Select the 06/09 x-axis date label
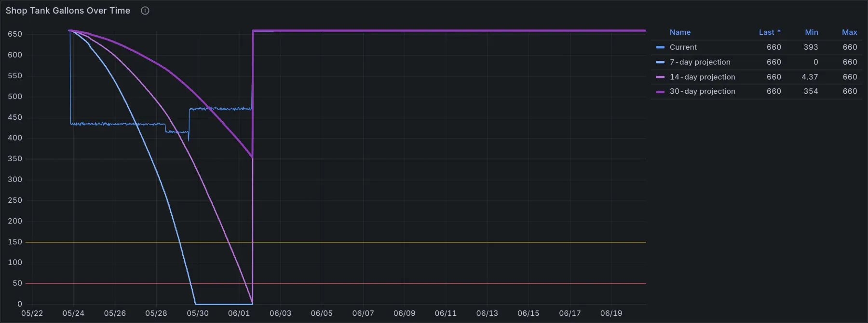The width and height of the screenshot is (868, 323). (x=404, y=313)
